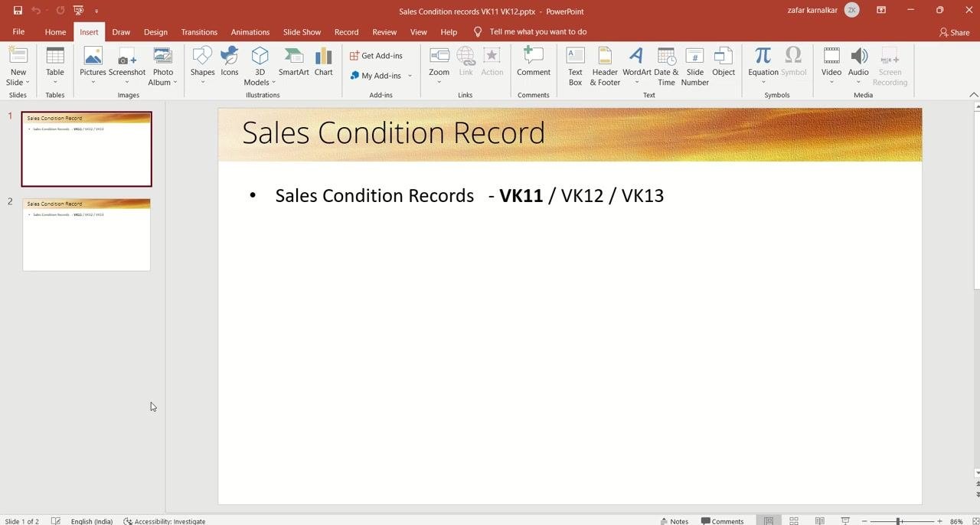Expand the My Add-ins dropdown arrow

click(x=410, y=76)
